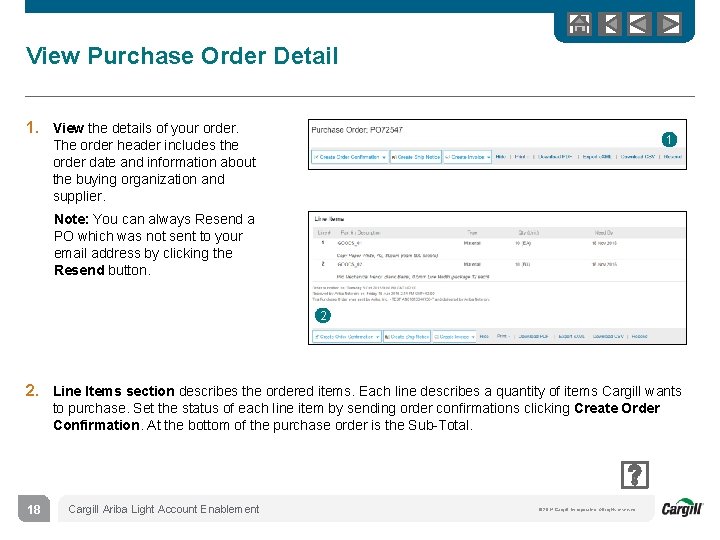
Task: Advance with the right arrow icon
Action: click(670, 24)
